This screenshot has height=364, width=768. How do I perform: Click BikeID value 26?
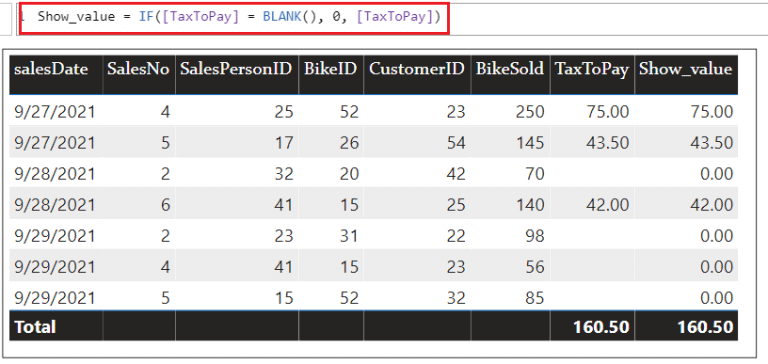[x=349, y=143]
